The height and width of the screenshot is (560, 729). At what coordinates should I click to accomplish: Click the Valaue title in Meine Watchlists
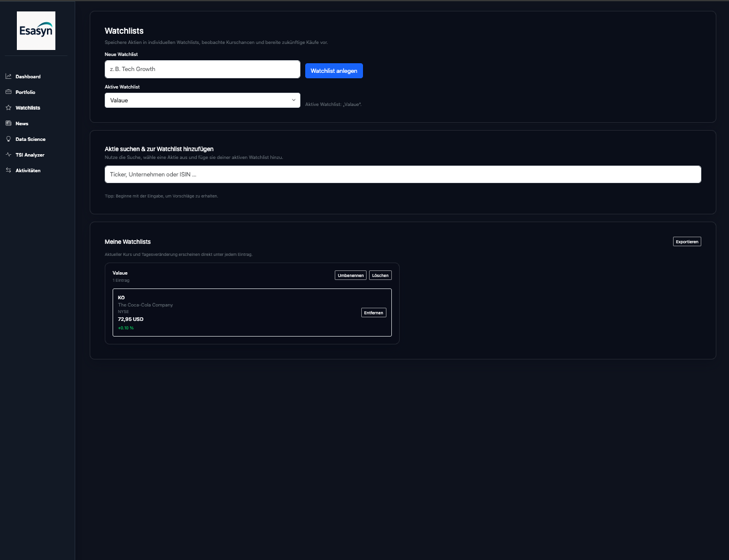pyautogui.click(x=120, y=273)
